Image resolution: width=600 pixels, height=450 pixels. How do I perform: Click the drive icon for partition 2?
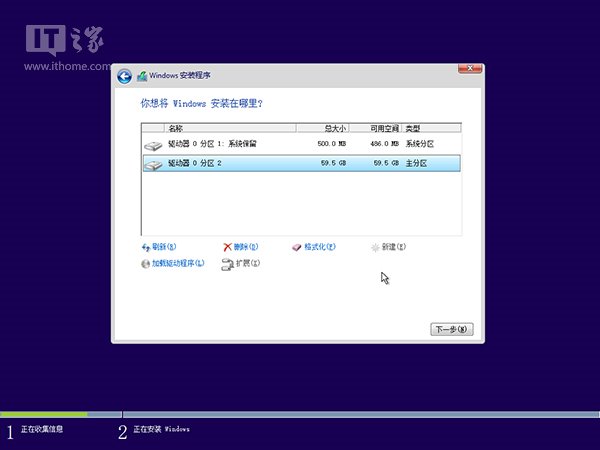coord(152,164)
